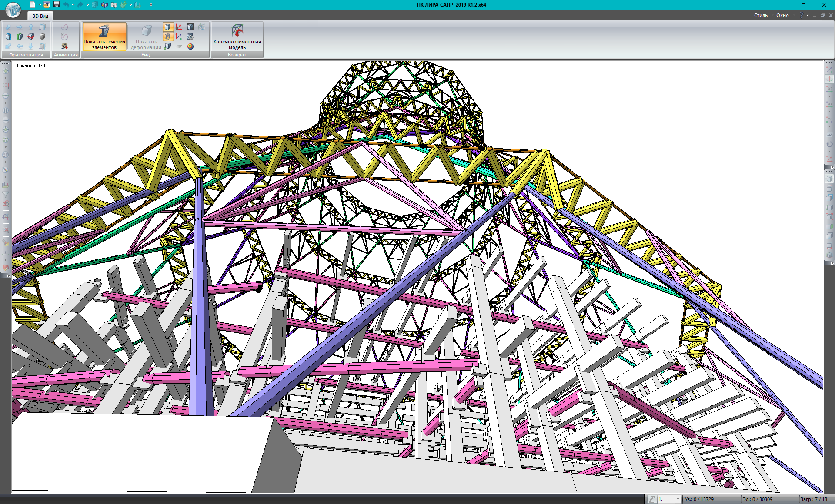Open the scale factor combo box in status bar
Image resolution: width=835 pixels, height=504 pixels.
coord(668,499)
